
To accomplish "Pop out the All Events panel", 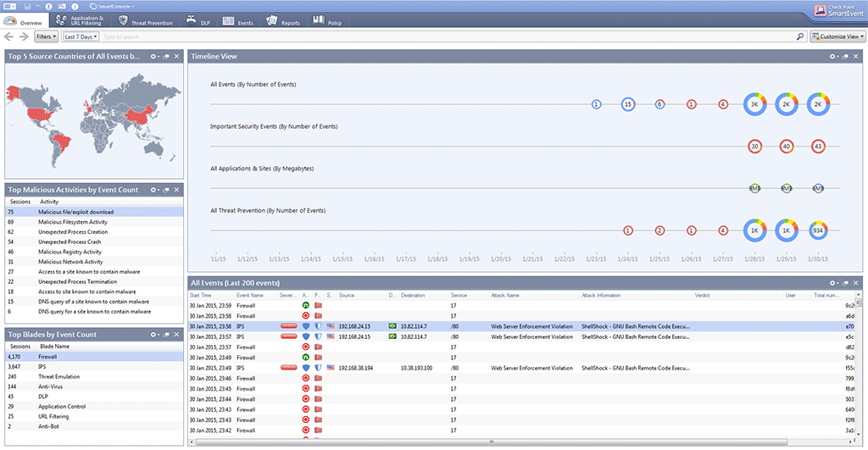I will (x=845, y=283).
